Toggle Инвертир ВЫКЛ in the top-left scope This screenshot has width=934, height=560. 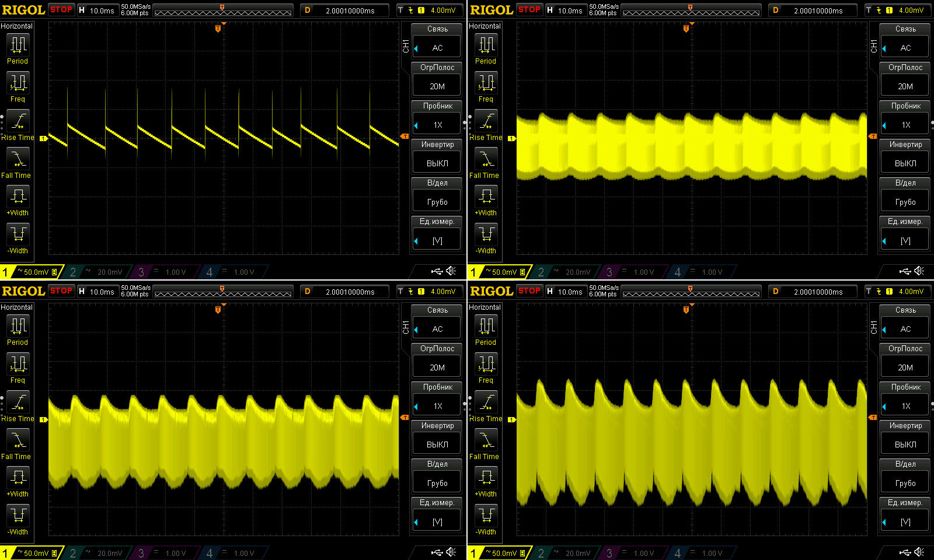[x=437, y=163]
